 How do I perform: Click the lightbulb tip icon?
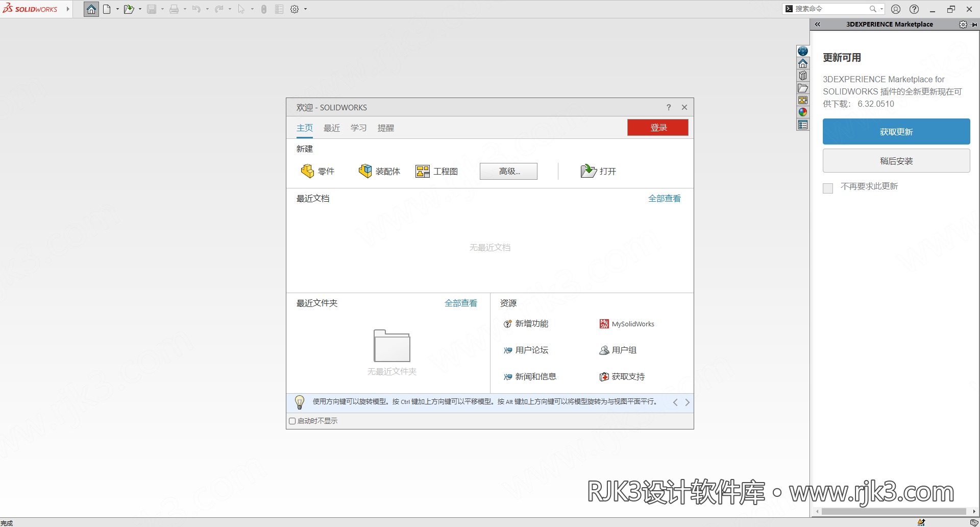pyautogui.click(x=300, y=402)
